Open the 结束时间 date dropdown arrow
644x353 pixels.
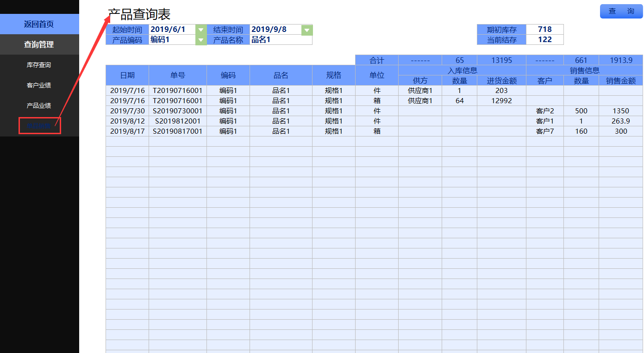(x=306, y=30)
